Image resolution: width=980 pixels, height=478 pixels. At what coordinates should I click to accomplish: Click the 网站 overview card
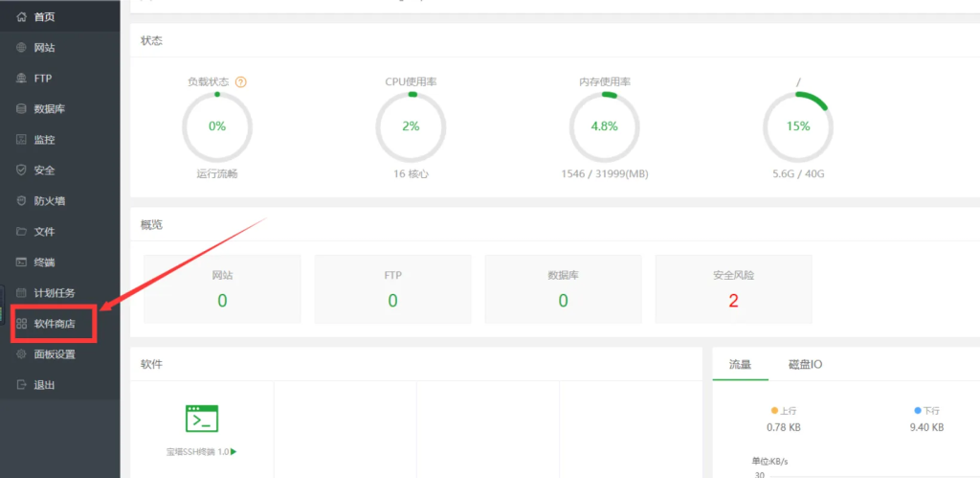(222, 288)
